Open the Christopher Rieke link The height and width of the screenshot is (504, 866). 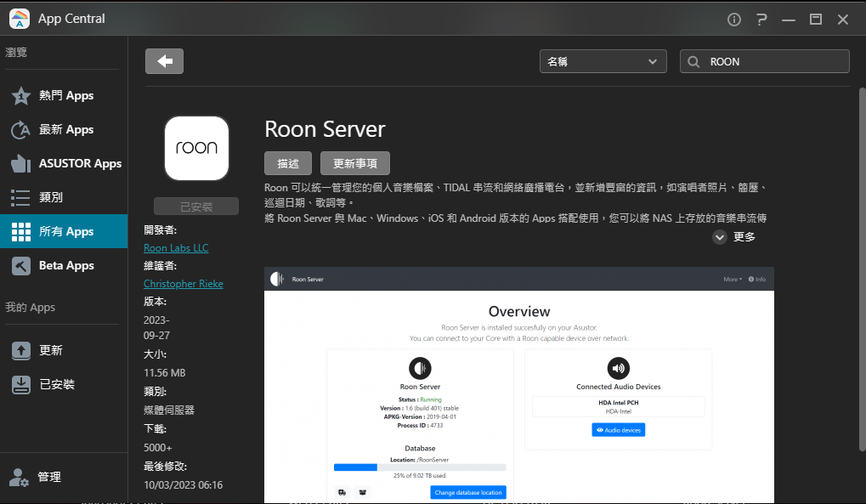pos(184,284)
